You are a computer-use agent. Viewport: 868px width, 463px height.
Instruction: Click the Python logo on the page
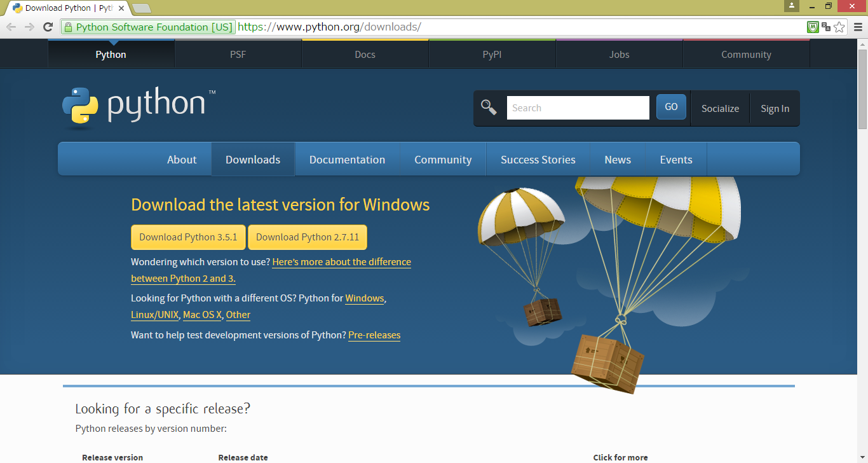pos(139,107)
